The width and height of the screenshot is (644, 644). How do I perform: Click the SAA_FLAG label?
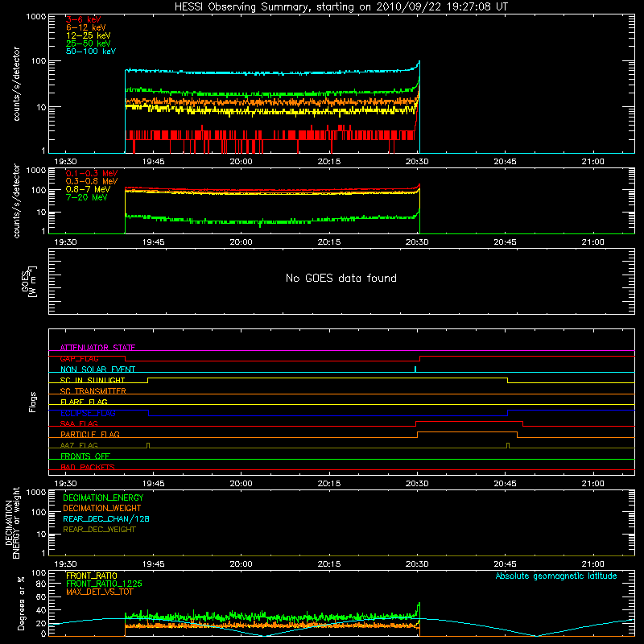tap(79, 423)
